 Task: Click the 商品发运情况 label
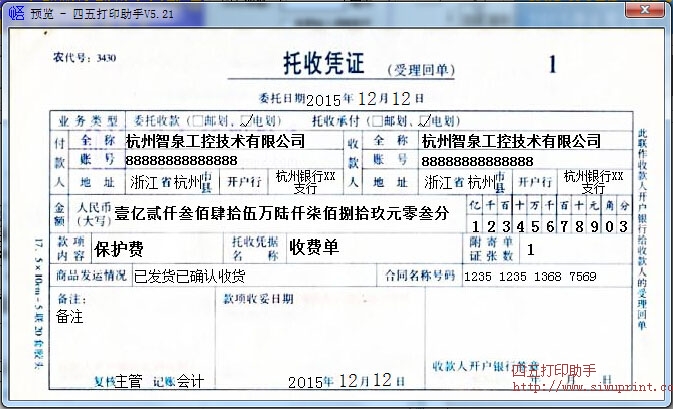(91, 276)
